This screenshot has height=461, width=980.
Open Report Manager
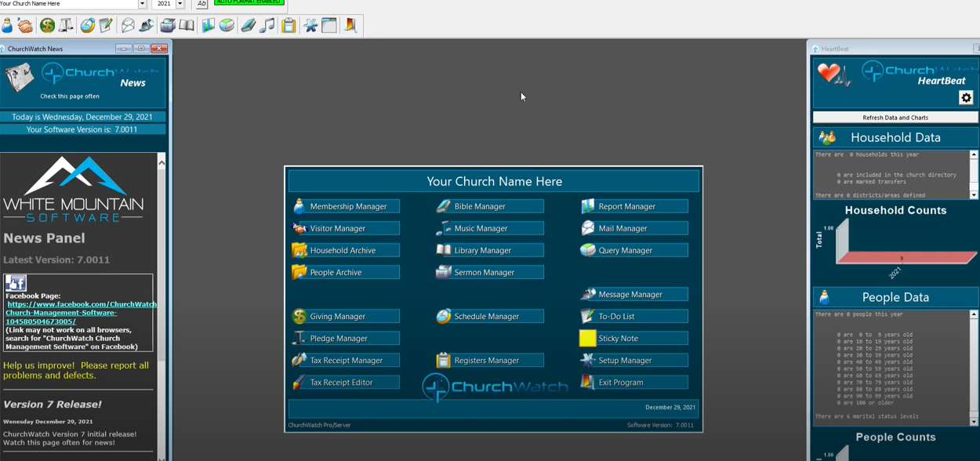click(x=633, y=206)
